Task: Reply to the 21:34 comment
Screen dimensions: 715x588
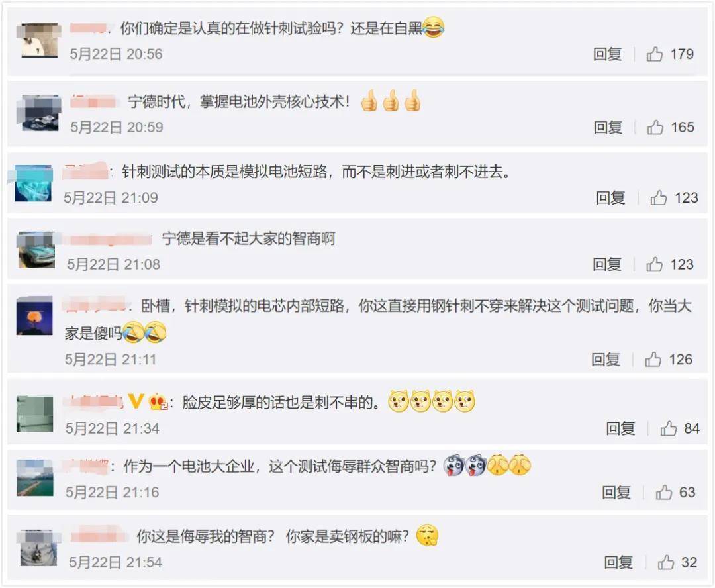Action: click(x=620, y=428)
